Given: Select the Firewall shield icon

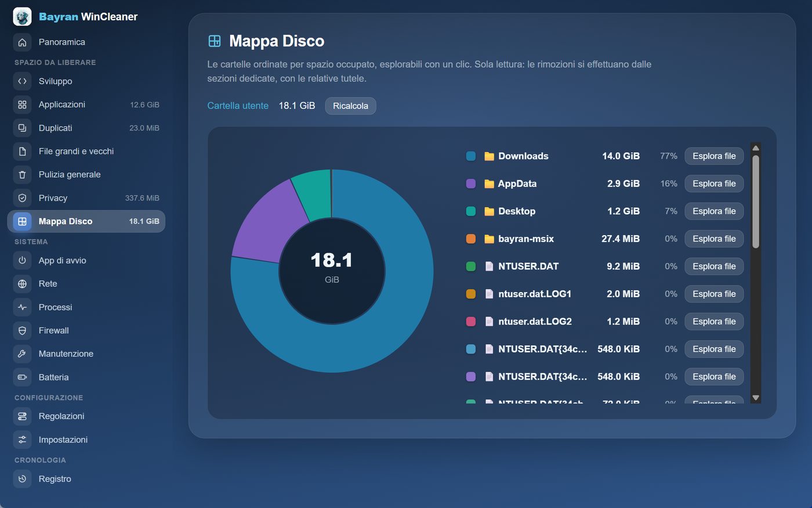Looking at the screenshot, I should pos(22,330).
